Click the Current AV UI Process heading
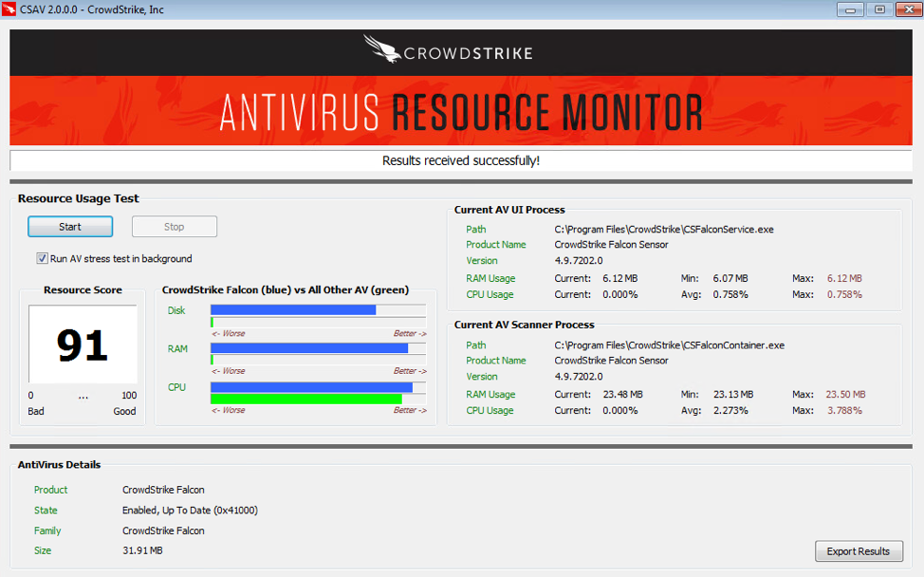This screenshot has height=577, width=924. click(x=509, y=210)
